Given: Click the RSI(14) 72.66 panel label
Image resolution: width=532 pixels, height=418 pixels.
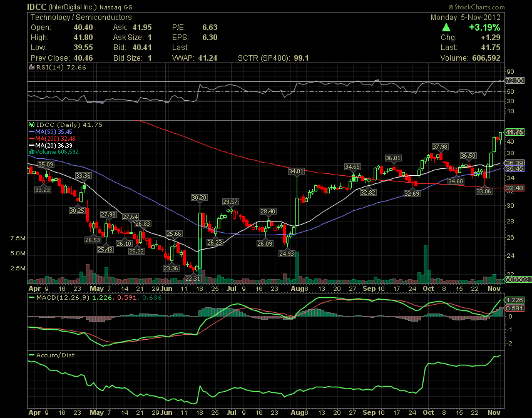Looking at the screenshot, I should pos(61,67).
